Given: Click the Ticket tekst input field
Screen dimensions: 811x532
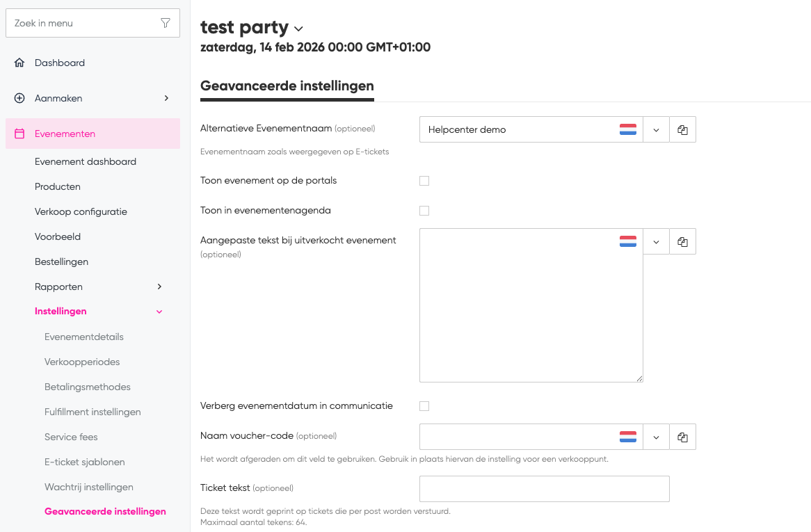Looking at the screenshot, I should pyautogui.click(x=544, y=489).
